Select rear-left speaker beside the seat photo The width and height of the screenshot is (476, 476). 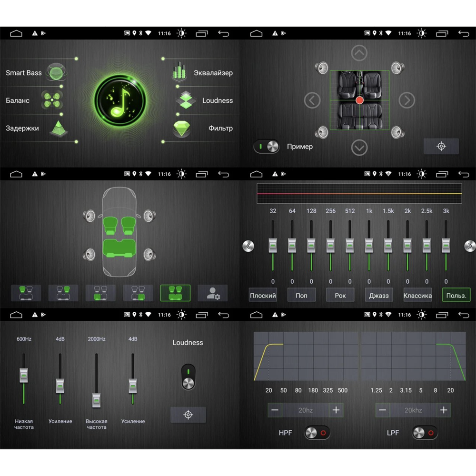click(x=321, y=132)
